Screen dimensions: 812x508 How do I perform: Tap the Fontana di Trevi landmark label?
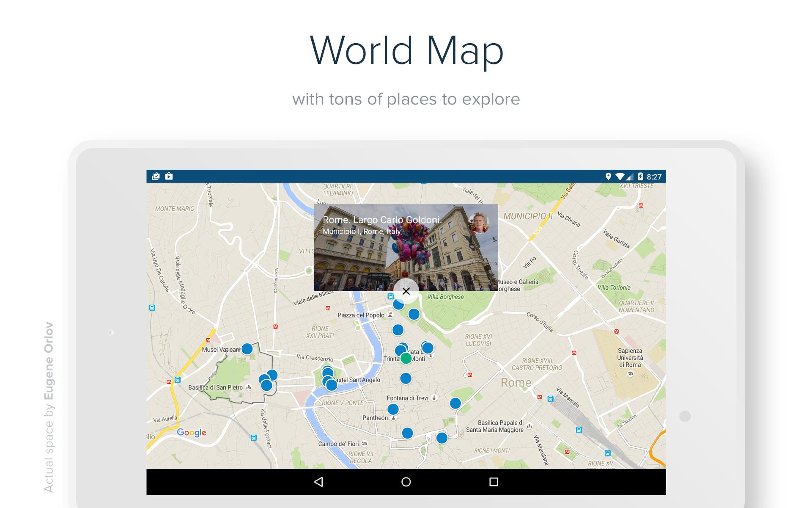pyautogui.click(x=407, y=398)
